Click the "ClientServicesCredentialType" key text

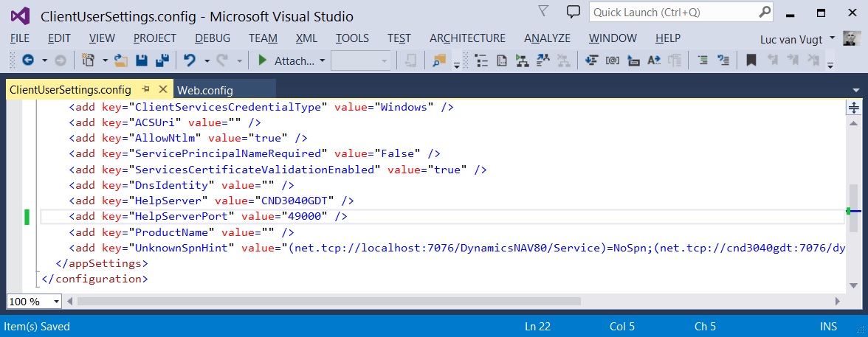pyautogui.click(x=228, y=108)
